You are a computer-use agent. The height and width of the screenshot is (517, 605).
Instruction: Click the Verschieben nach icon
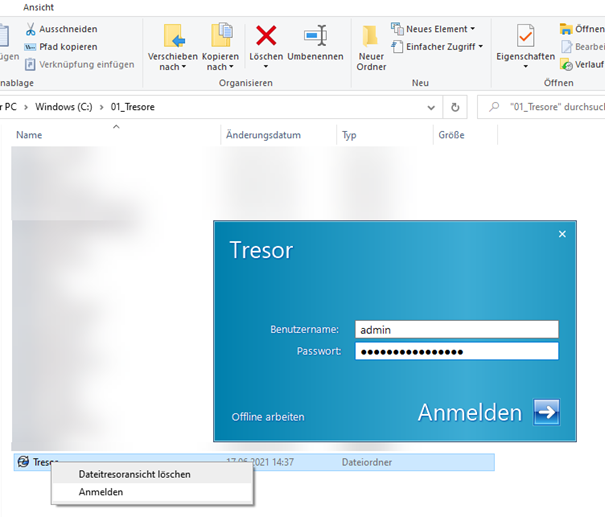172,36
